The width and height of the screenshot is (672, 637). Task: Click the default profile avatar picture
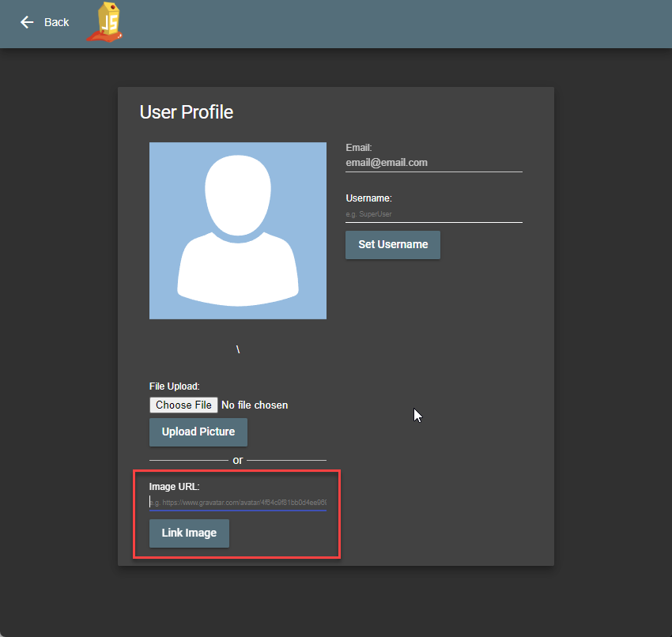click(x=237, y=231)
